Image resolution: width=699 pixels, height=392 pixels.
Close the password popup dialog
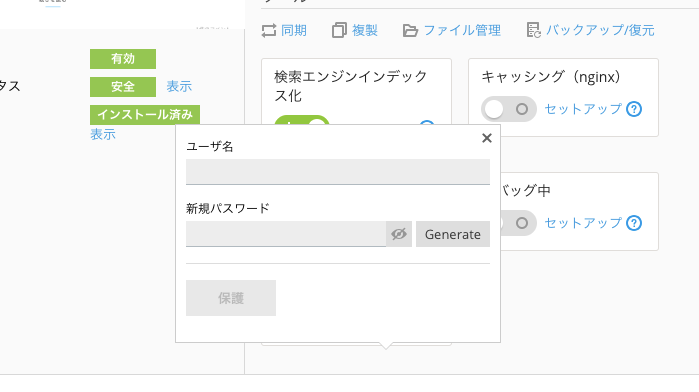(487, 138)
